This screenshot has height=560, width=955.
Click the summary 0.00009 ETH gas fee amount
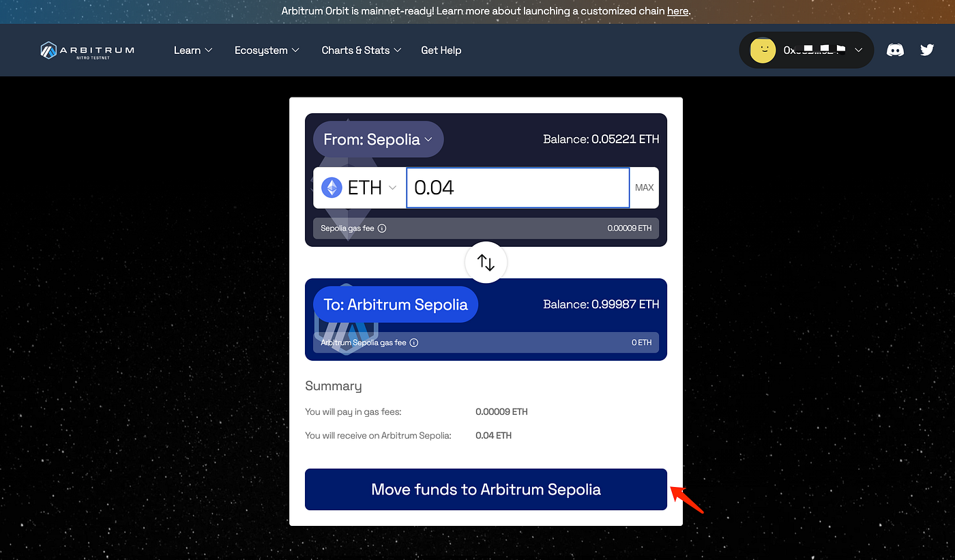pyautogui.click(x=501, y=412)
